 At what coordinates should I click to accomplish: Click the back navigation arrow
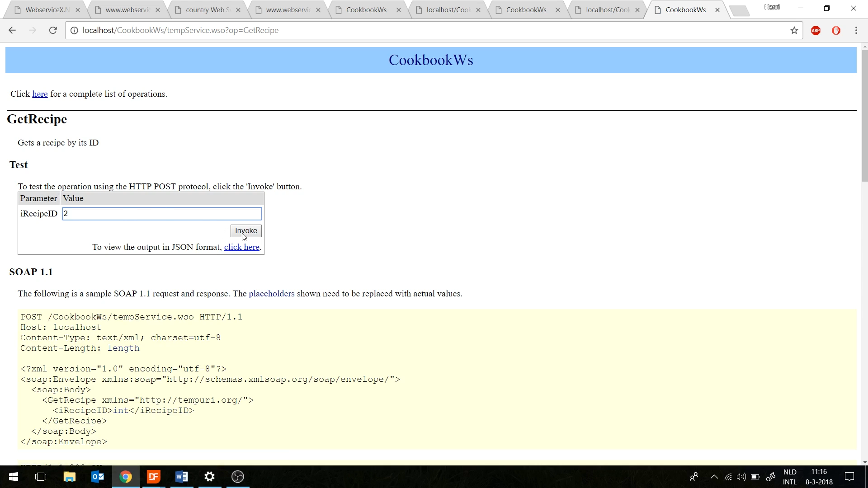point(12,30)
